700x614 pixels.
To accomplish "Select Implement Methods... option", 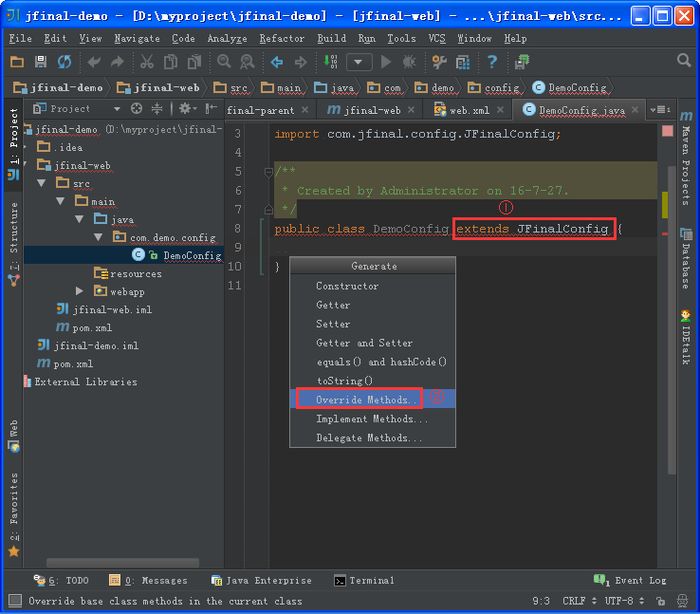I will click(x=372, y=418).
